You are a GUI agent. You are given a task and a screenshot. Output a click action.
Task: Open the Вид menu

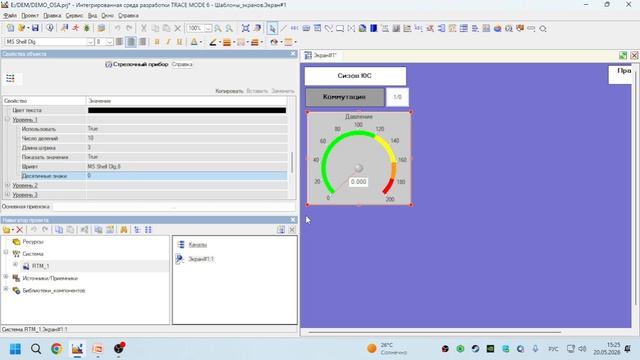click(x=92, y=16)
